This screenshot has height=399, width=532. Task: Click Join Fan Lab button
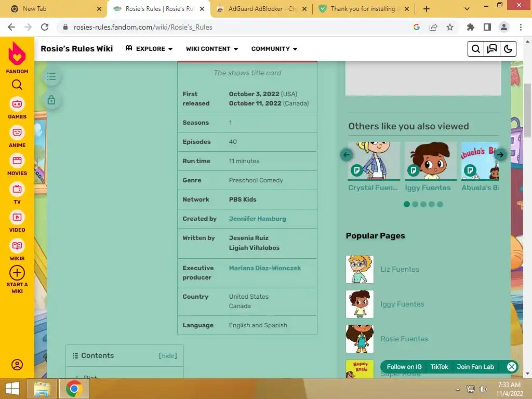pyautogui.click(x=475, y=367)
